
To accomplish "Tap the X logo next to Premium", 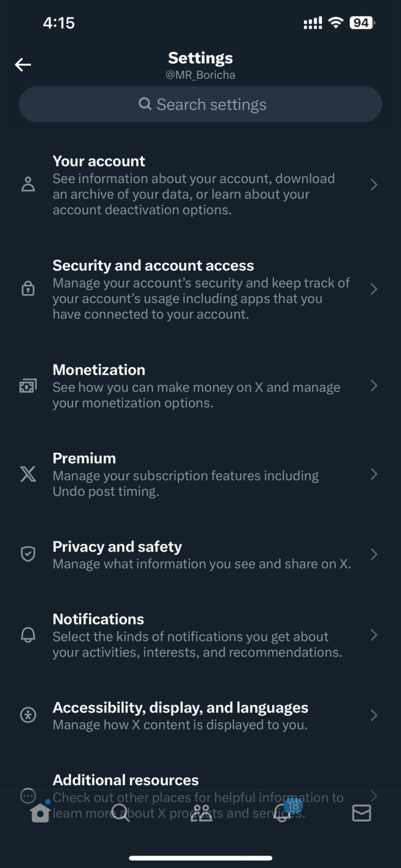I will [28, 474].
